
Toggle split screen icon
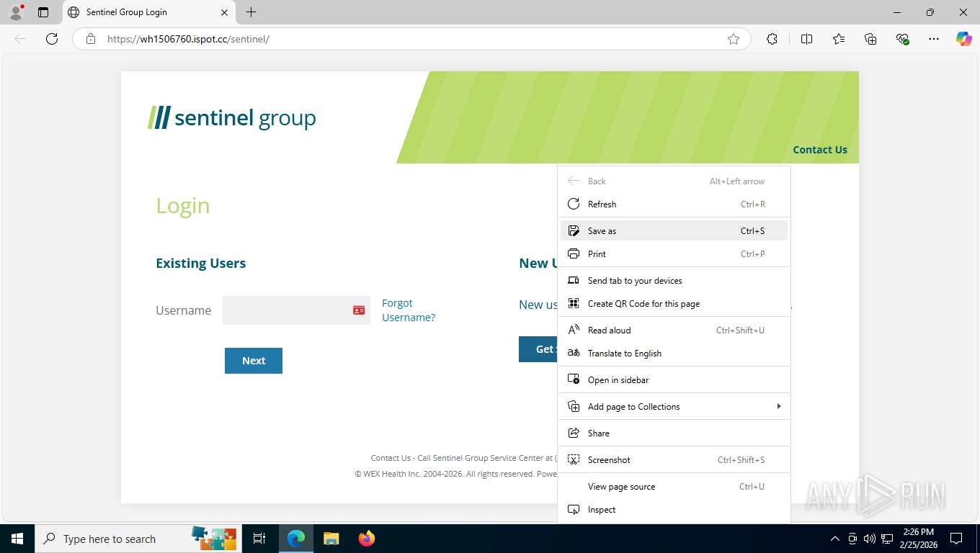806,39
